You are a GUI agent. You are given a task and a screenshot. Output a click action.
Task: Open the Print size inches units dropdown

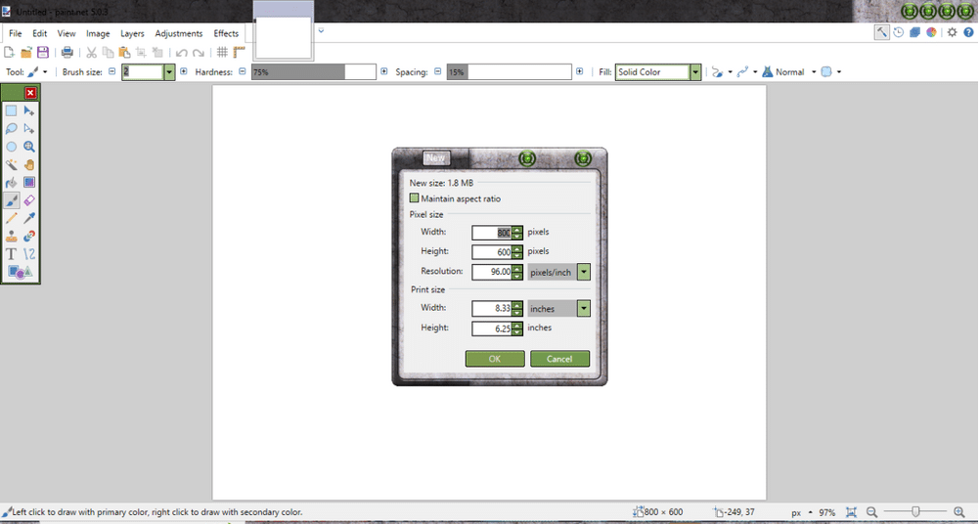(558, 309)
